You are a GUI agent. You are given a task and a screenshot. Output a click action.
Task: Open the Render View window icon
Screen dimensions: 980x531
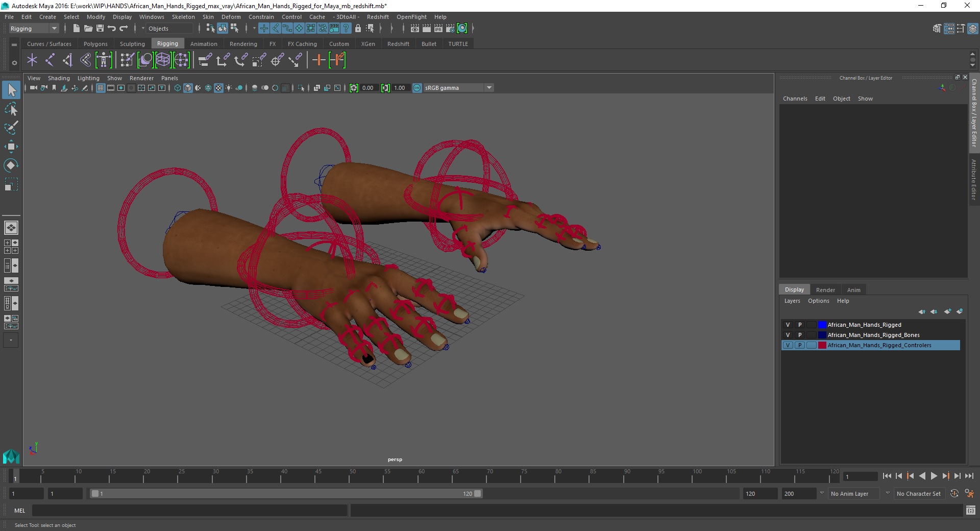(x=415, y=29)
